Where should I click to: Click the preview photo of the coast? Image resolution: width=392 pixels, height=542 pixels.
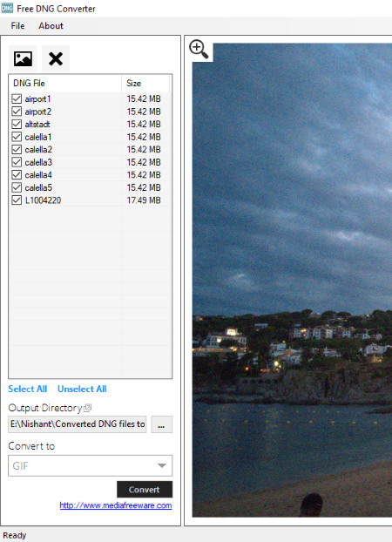click(292, 281)
